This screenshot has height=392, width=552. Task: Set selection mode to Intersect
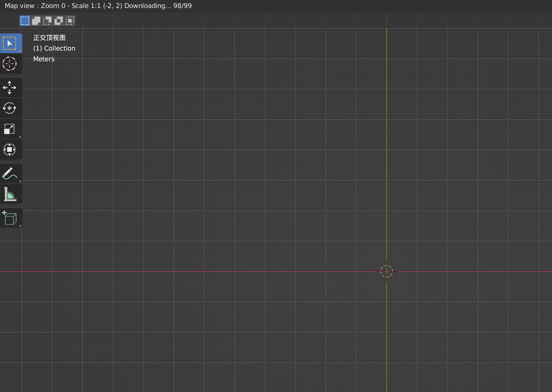70,21
